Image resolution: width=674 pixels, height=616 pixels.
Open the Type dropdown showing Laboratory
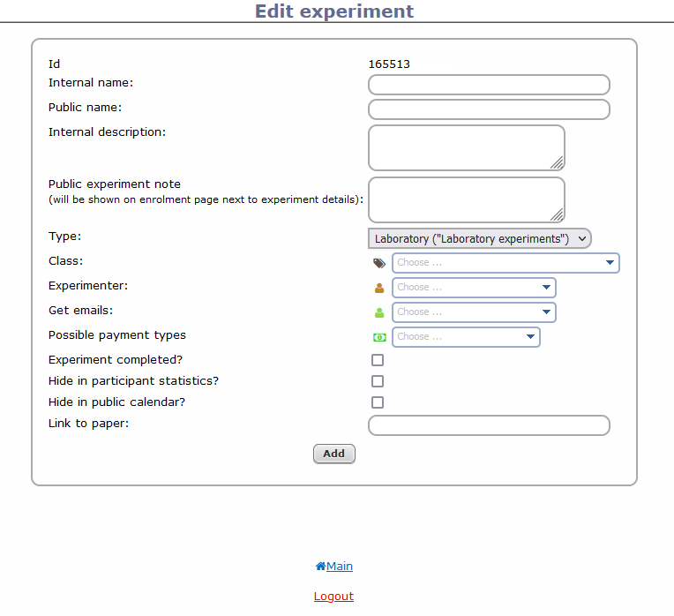pos(479,238)
